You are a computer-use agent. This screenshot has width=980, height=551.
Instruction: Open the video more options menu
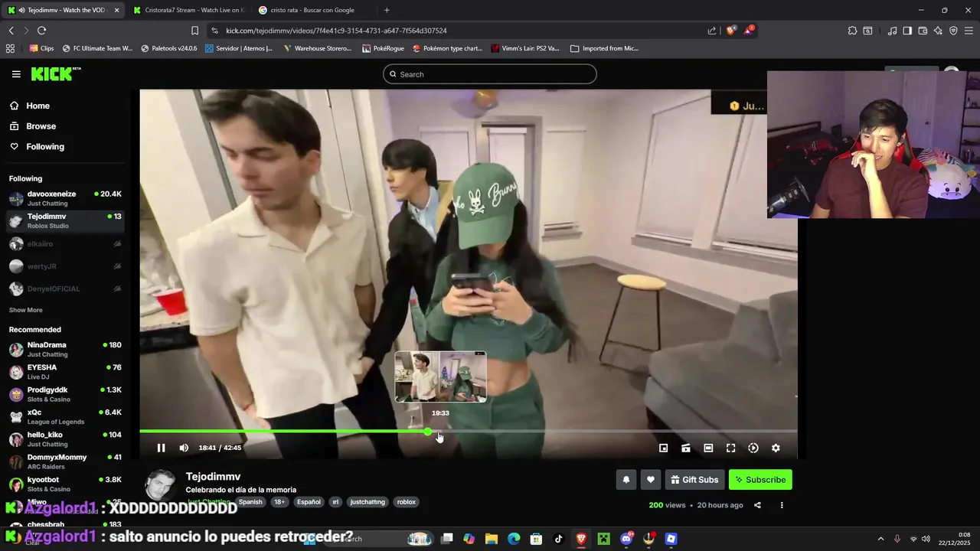click(782, 505)
